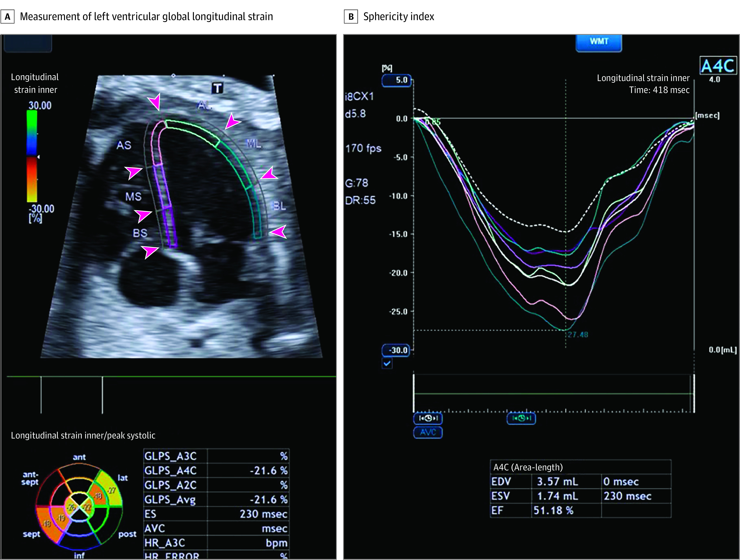The height and width of the screenshot is (560, 740).
Task: Click the second vertical marker on the ECG strip
Action: click(102, 395)
